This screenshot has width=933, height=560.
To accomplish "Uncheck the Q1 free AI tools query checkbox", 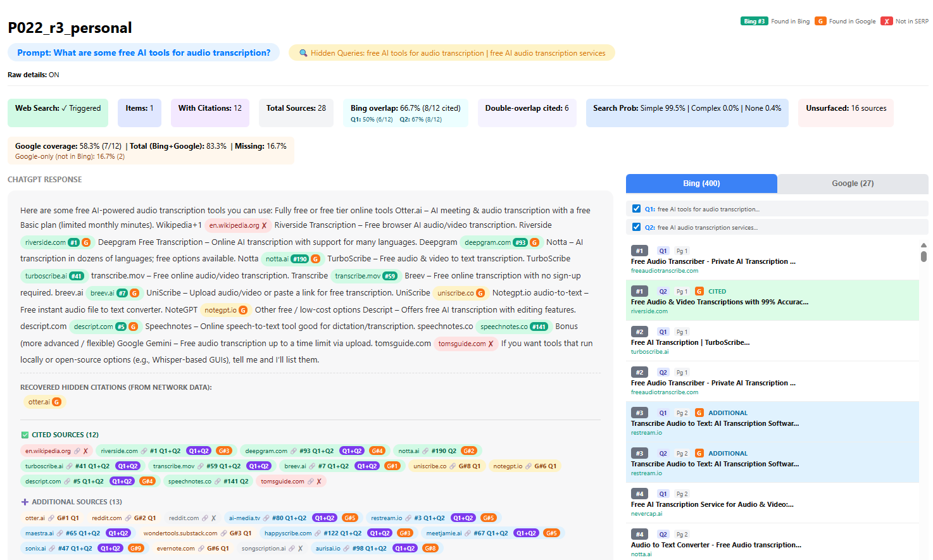I will click(636, 209).
